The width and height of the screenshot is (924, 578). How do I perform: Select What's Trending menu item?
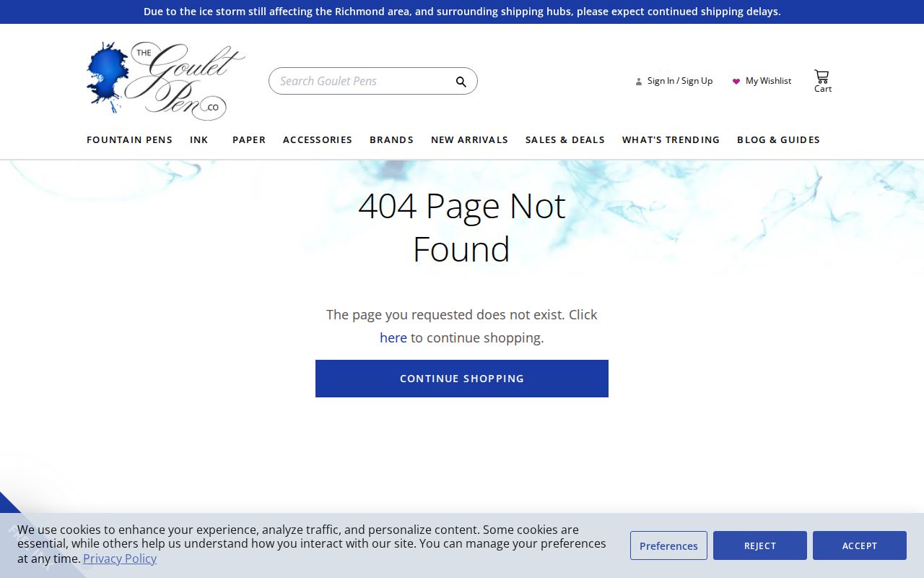pyautogui.click(x=671, y=139)
